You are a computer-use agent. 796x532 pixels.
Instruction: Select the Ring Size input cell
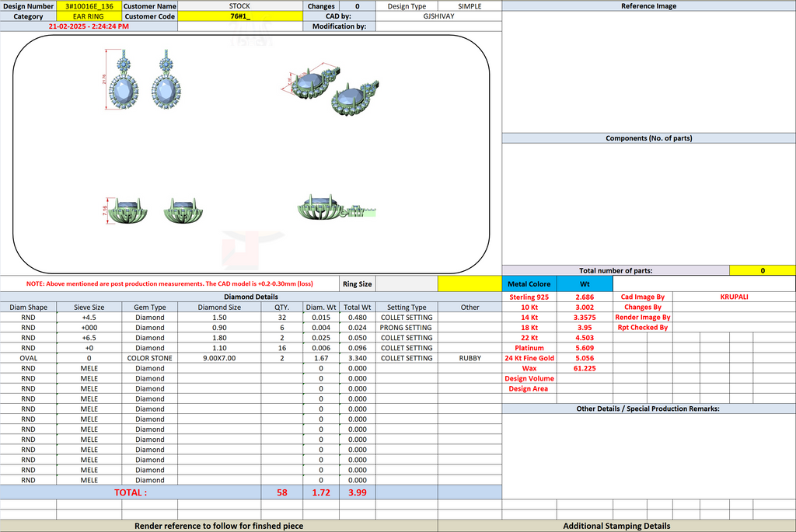point(407,284)
